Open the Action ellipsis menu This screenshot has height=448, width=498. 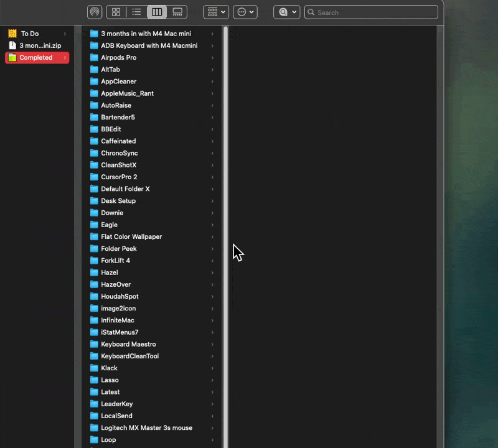coord(245,12)
